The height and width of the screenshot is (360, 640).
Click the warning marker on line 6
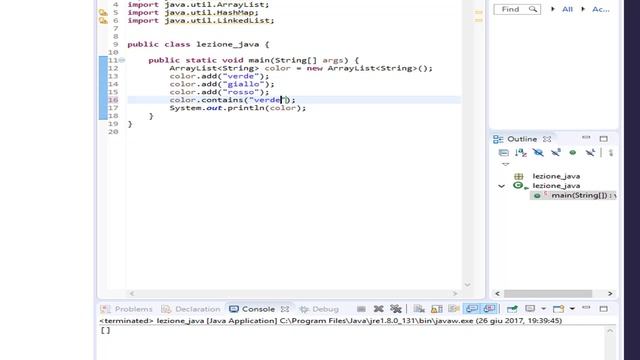pos(103,20)
